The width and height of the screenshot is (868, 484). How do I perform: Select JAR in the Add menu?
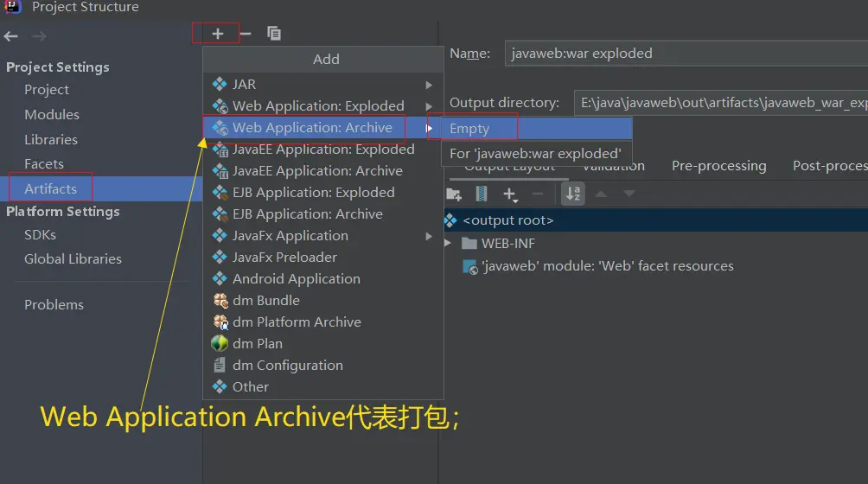click(323, 84)
